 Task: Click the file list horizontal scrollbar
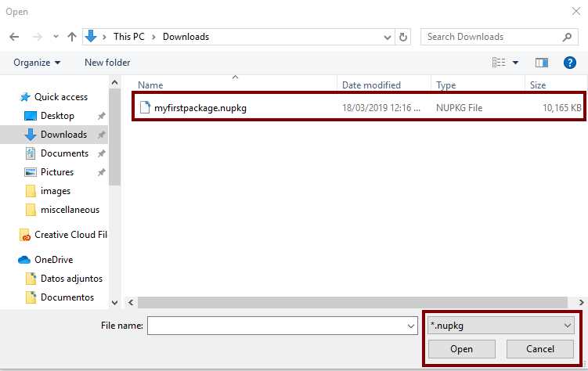[352, 302]
